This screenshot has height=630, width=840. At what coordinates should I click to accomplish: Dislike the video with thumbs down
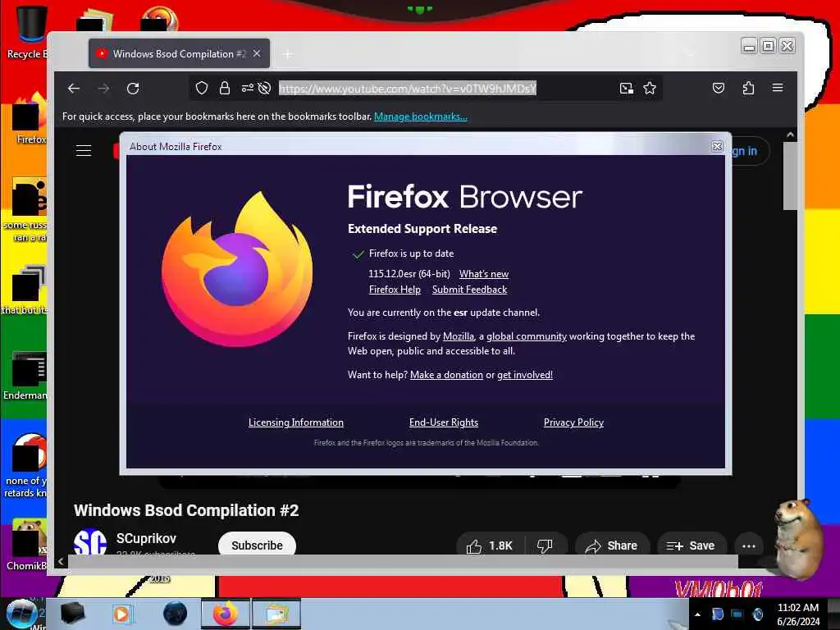pyautogui.click(x=545, y=546)
